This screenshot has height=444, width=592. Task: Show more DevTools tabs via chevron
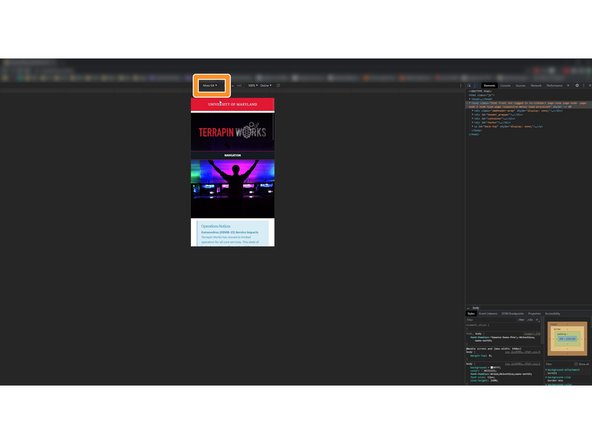pyautogui.click(x=568, y=86)
